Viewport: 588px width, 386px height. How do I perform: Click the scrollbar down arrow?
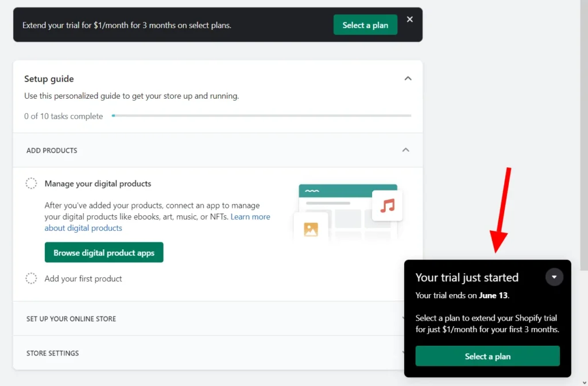584,383
